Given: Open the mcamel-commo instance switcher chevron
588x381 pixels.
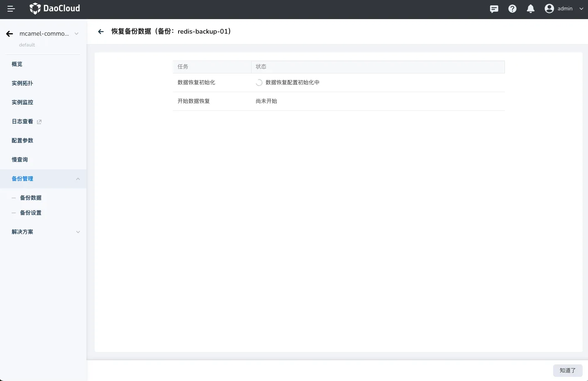Looking at the screenshot, I should (76, 34).
